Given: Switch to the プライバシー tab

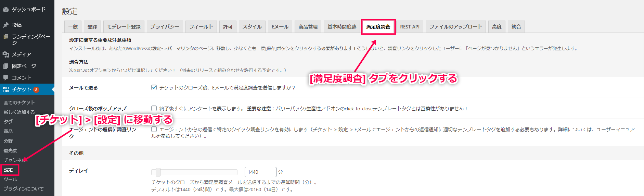Looking at the screenshot, I should pyautogui.click(x=165, y=27).
